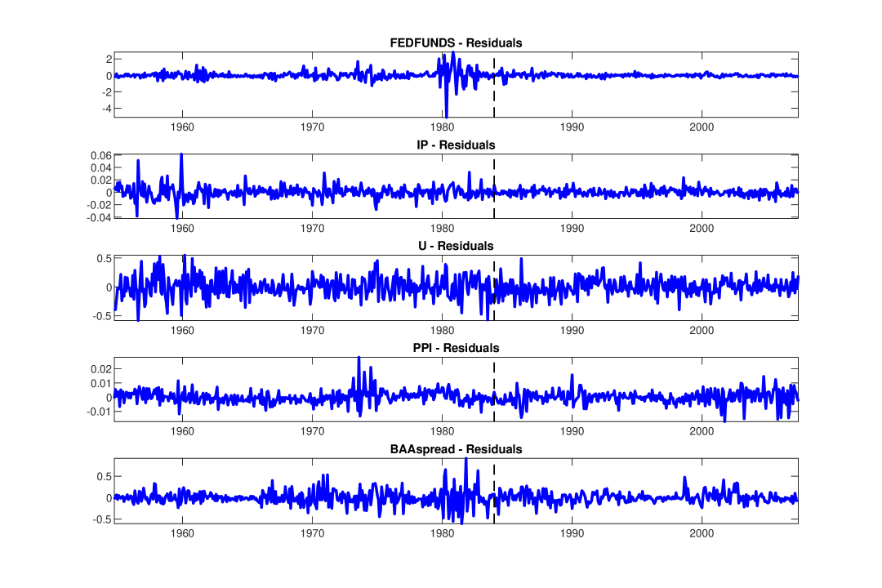Click the 1990 x-axis label under FEDFUNDS plot
882x588 pixels.
coord(572,127)
